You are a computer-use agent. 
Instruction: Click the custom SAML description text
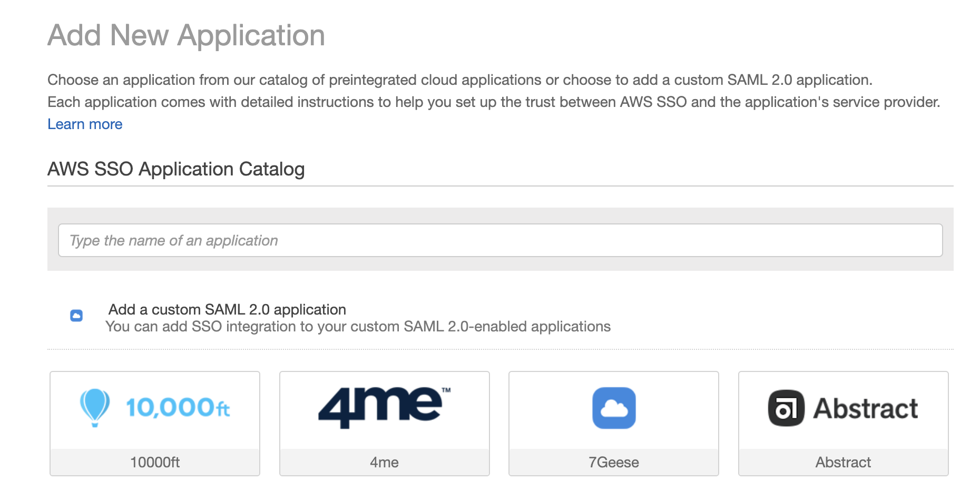tap(358, 327)
